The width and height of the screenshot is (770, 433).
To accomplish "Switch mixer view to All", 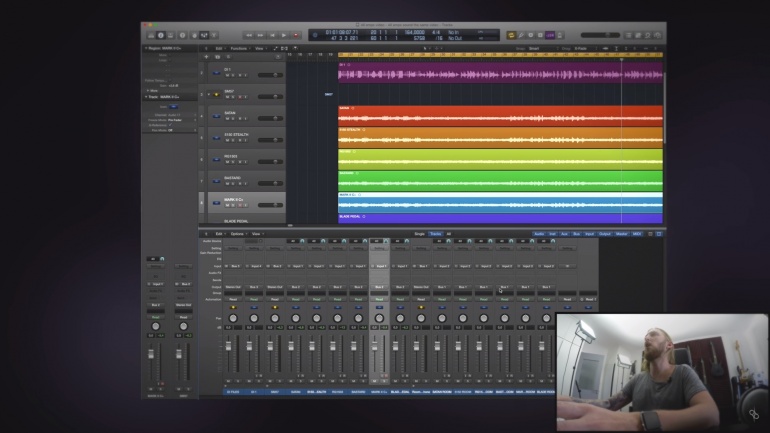I will coord(448,233).
